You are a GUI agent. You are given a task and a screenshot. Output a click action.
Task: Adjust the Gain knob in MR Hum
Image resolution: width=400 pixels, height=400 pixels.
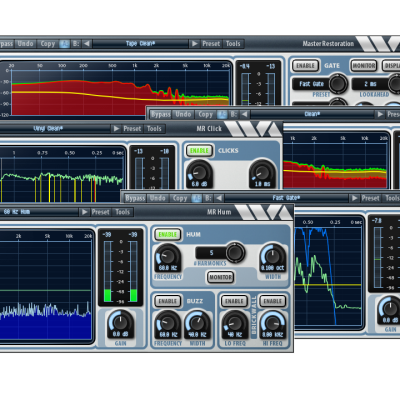pyautogui.click(x=120, y=323)
